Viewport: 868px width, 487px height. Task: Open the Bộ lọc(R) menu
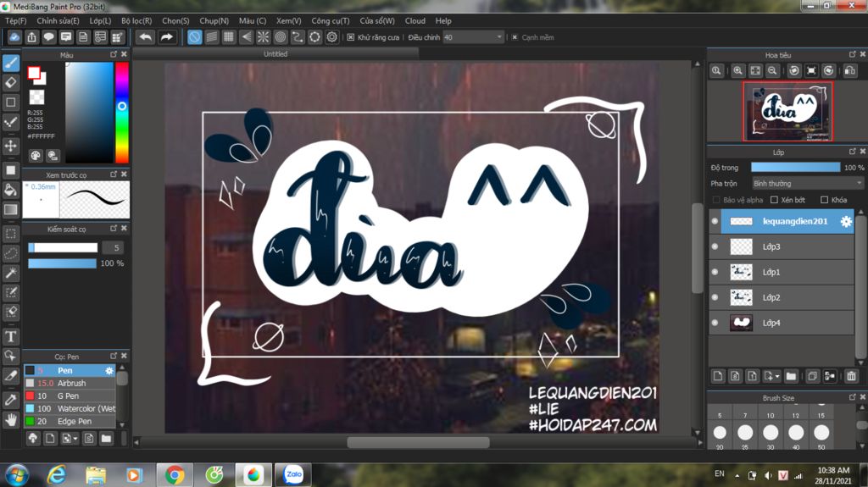(x=136, y=20)
